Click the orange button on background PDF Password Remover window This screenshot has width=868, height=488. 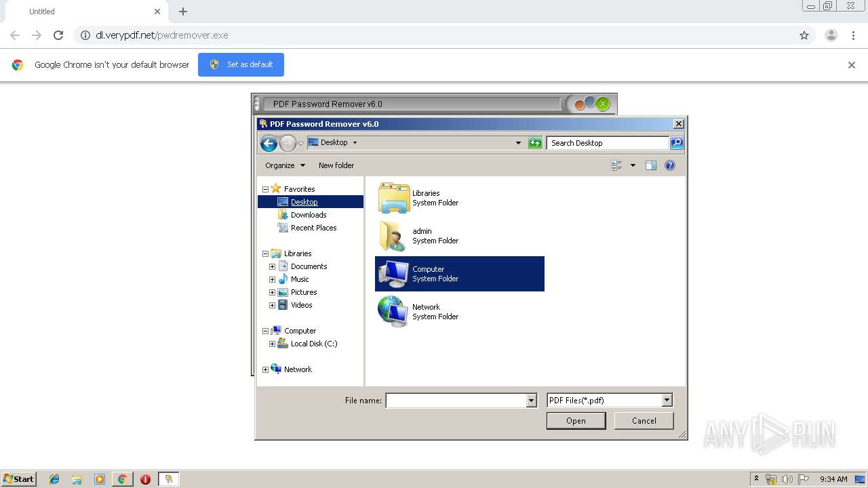pos(580,104)
